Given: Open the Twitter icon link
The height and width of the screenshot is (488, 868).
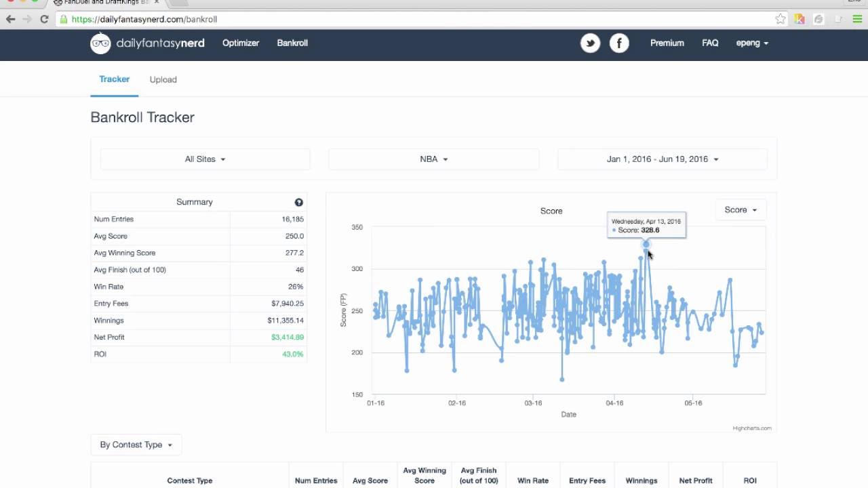Looking at the screenshot, I should click(x=590, y=43).
